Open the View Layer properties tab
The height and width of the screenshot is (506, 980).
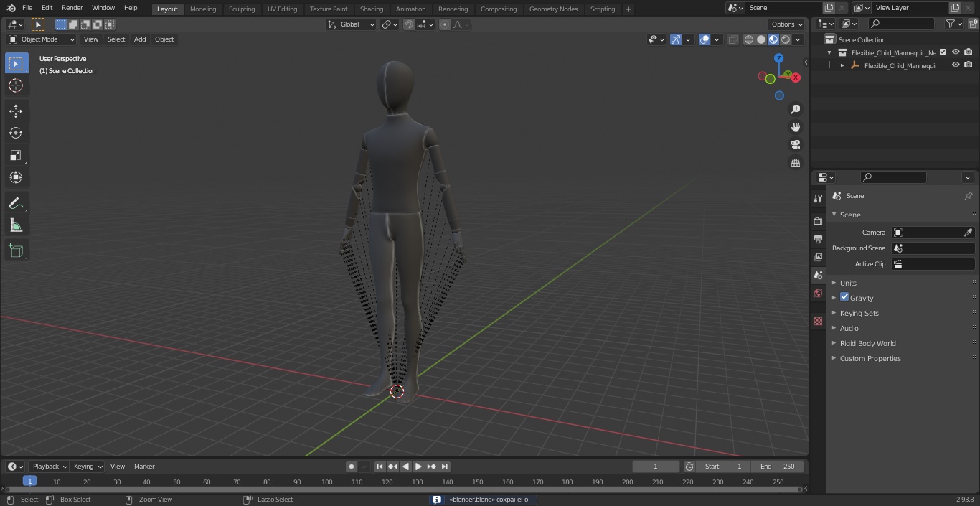(x=818, y=257)
